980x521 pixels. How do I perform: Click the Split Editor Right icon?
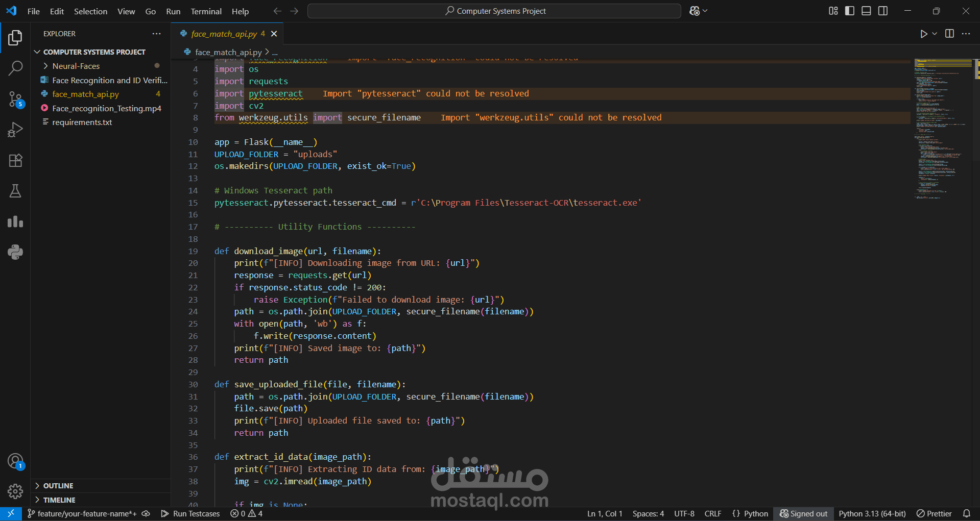point(949,34)
